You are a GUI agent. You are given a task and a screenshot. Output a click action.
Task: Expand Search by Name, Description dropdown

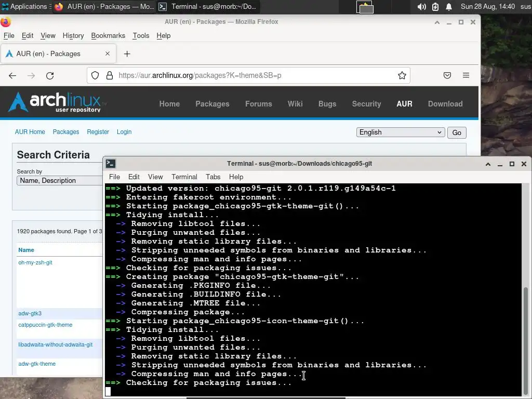pyautogui.click(x=59, y=180)
